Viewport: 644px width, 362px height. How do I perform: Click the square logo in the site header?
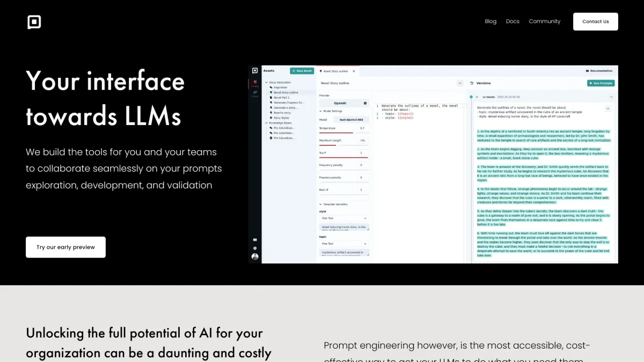34,22
